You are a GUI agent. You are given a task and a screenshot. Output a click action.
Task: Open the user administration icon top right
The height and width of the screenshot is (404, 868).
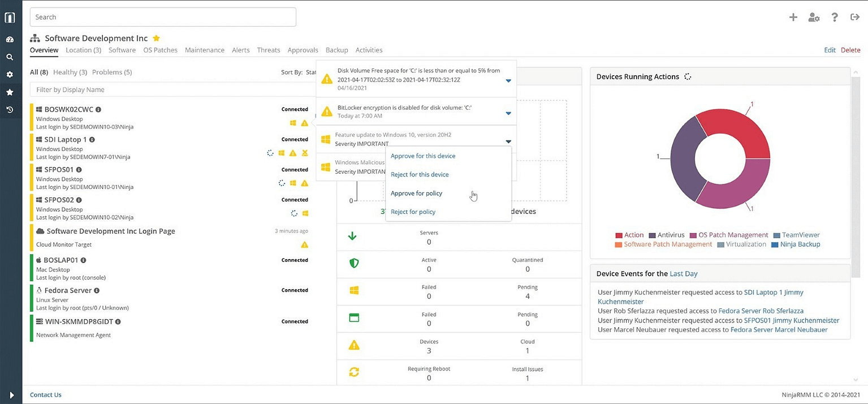tap(814, 17)
